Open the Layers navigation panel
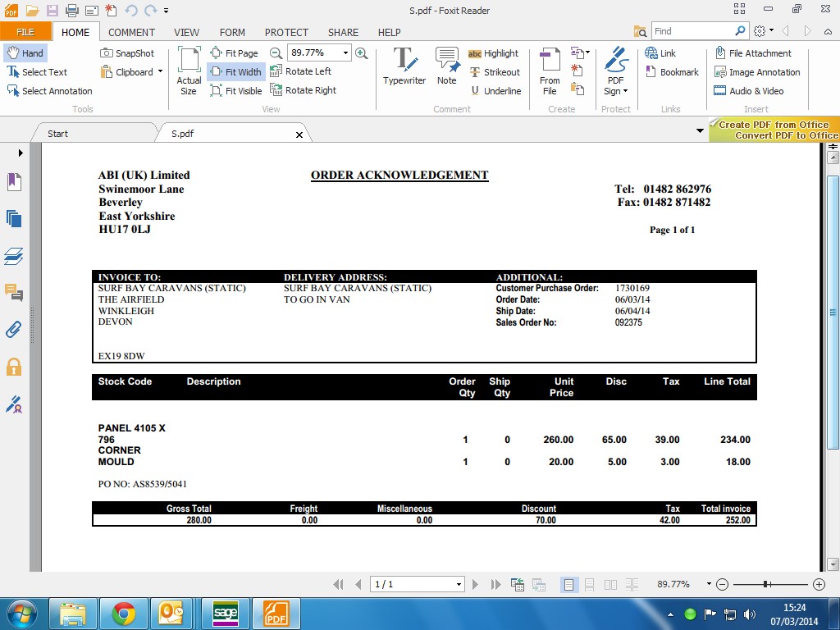Screen dimensions: 840x630 (x=14, y=256)
